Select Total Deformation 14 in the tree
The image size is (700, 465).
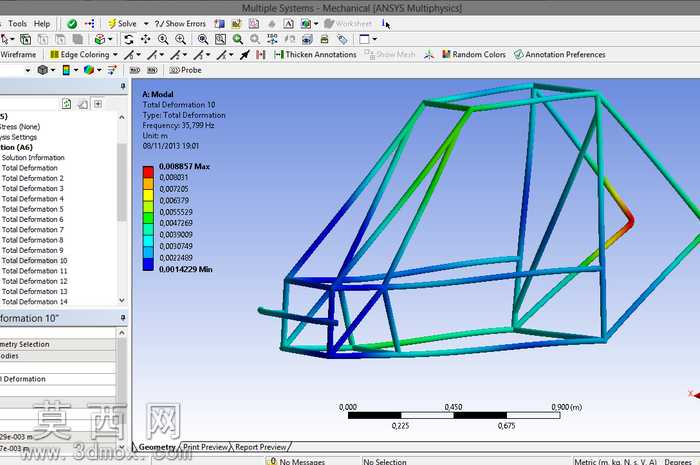tap(34, 302)
